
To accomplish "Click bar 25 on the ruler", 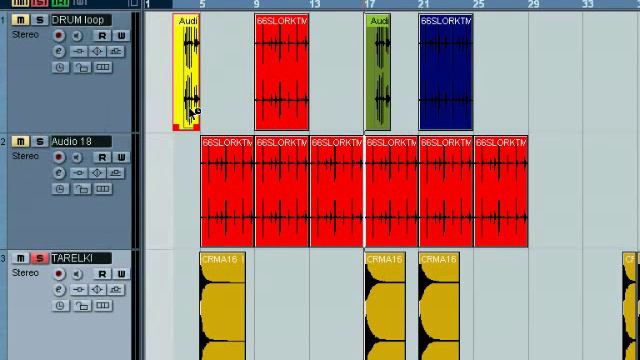I will (x=479, y=4).
